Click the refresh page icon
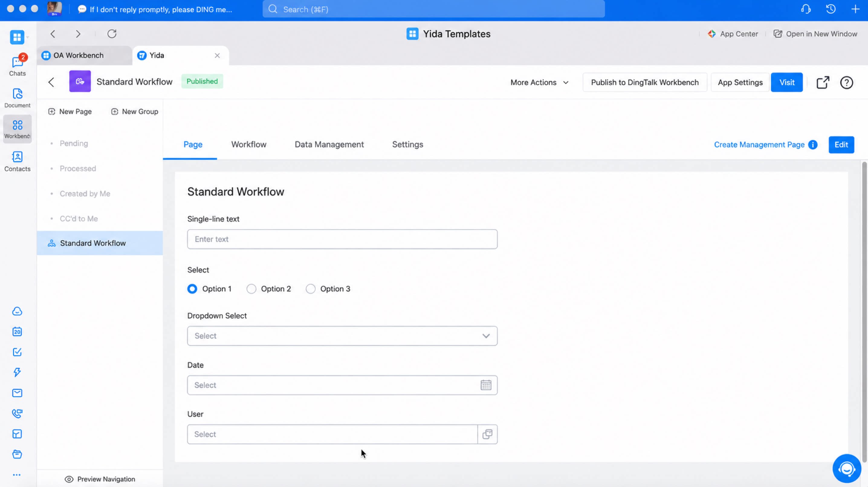This screenshot has height=487, width=868. tap(112, 34)
